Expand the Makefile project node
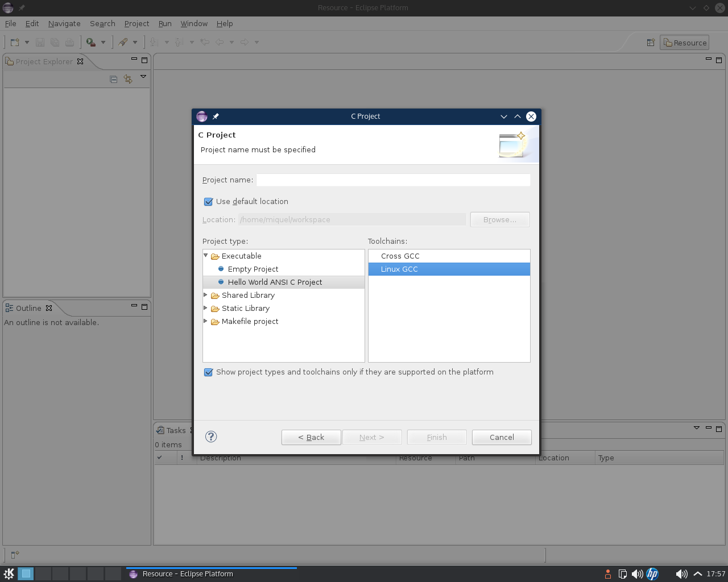 click(206, 321)
